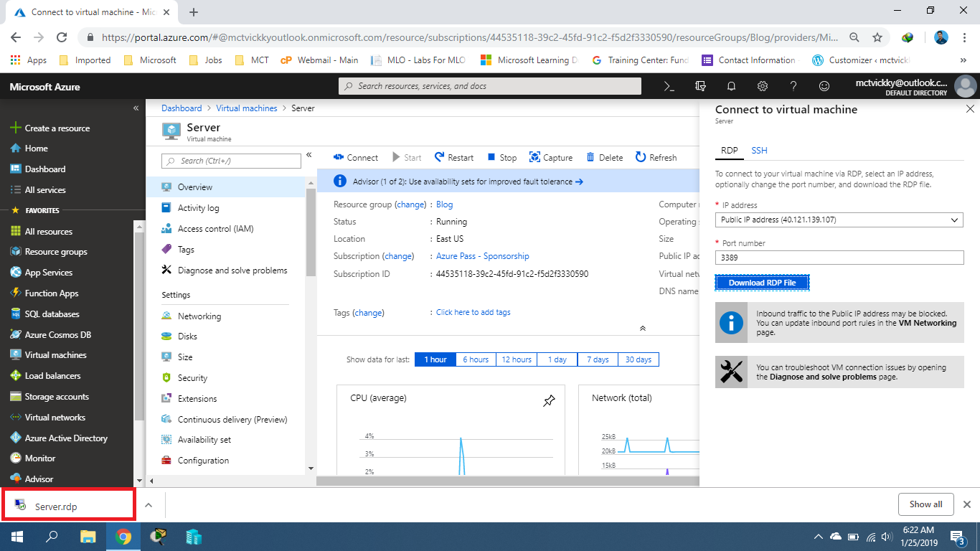Click Stop in the VM toolbar

pyautogui.click(x=501, y=157)
